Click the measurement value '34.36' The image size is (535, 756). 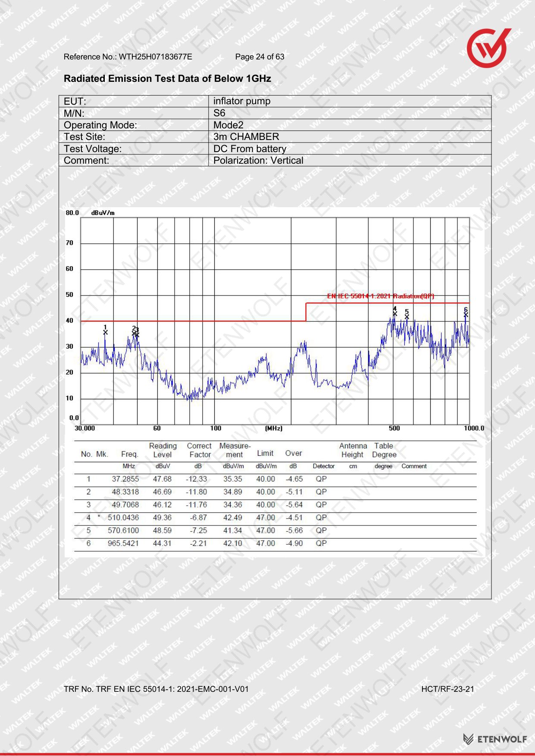233,505
